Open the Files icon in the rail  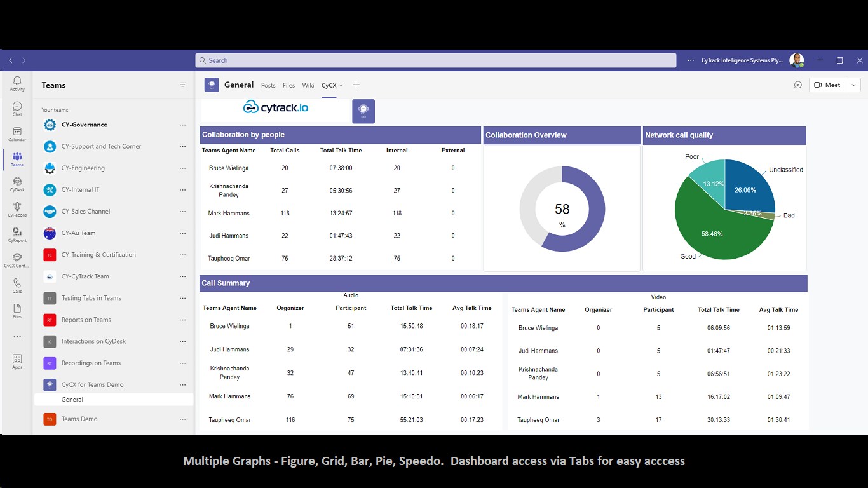[x=17, y=311]
